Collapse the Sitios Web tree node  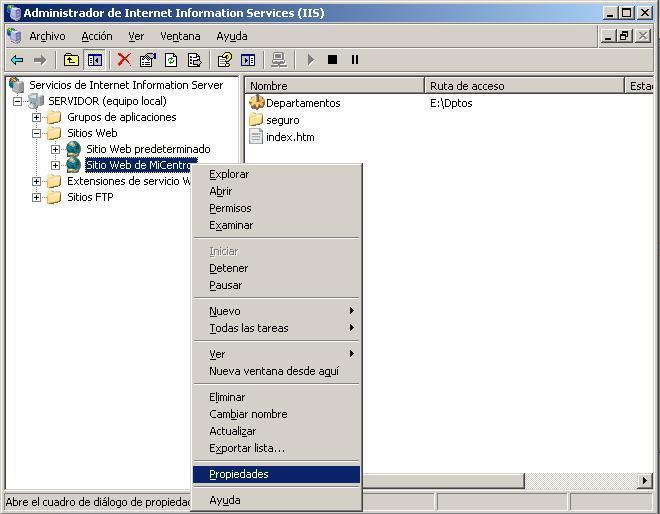[37, 133]
